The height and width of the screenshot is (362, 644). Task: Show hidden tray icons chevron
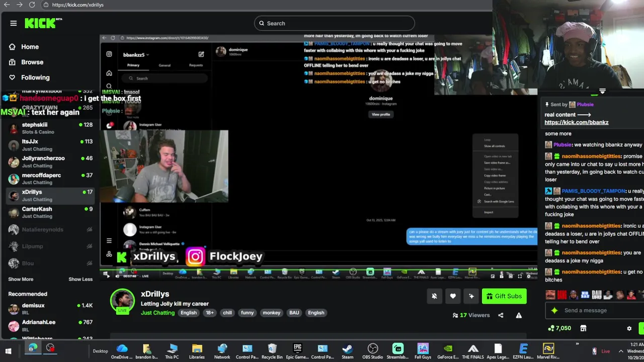pos(621,351)
